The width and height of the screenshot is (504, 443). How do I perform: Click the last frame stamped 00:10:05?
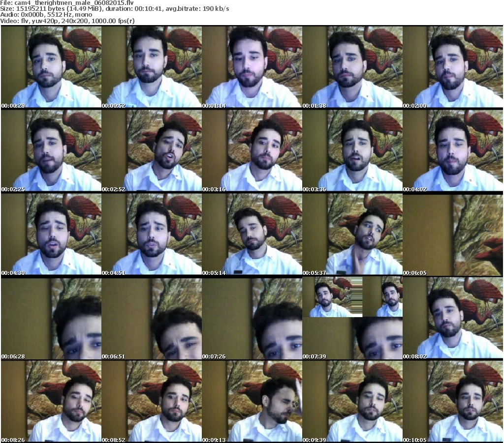pyautogui.click(x=453, y=402)
